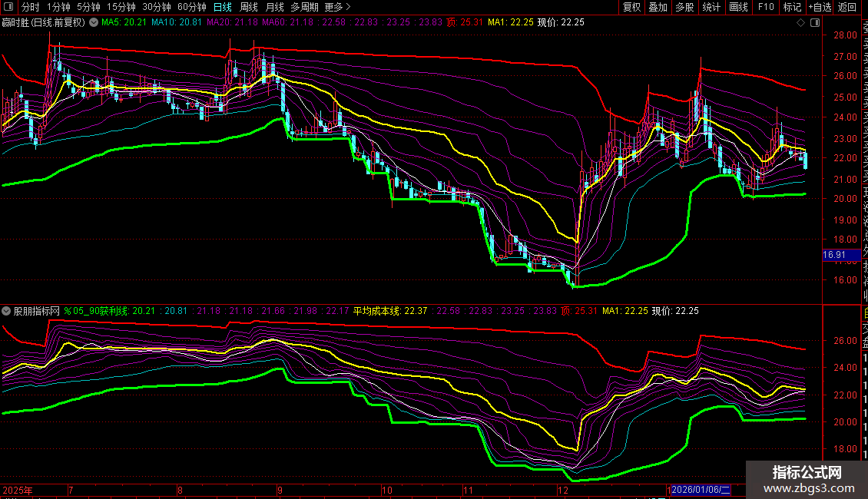Add stock via +自选 button
The image size is (868, 499).
(820, 7)
